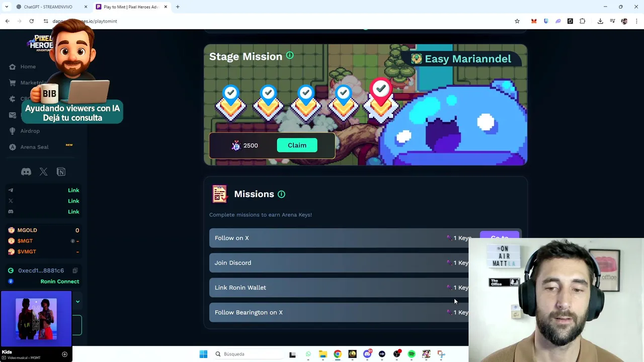This screenshot has width=644, height=362.
Task: Select the third stage checkpoint marker
Action: (306, 102)
